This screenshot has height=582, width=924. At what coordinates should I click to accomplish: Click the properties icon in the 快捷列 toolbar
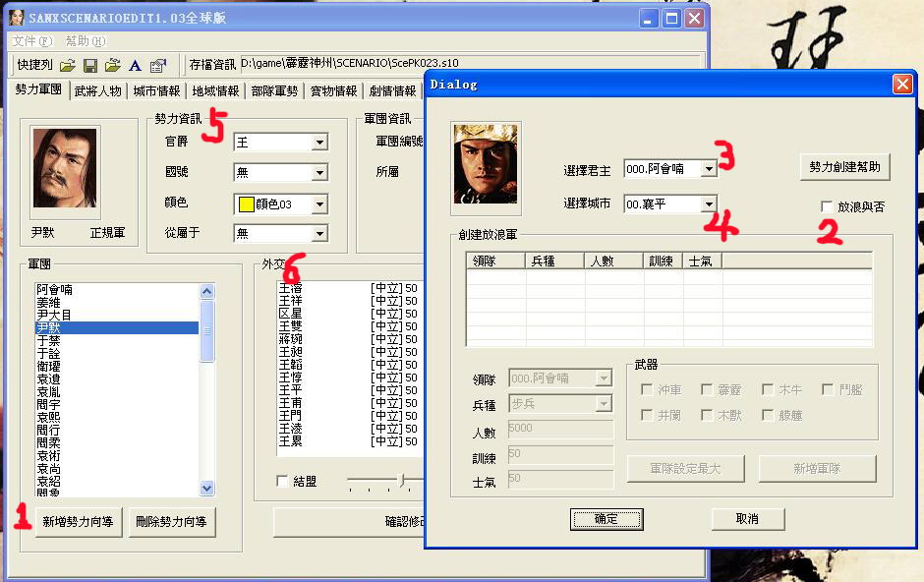tap(158, 65)
